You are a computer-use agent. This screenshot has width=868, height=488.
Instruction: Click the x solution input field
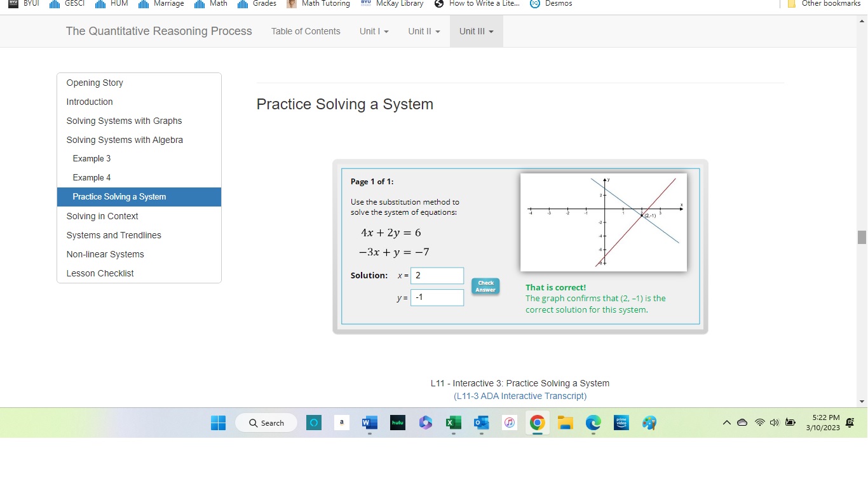[437, 276]
